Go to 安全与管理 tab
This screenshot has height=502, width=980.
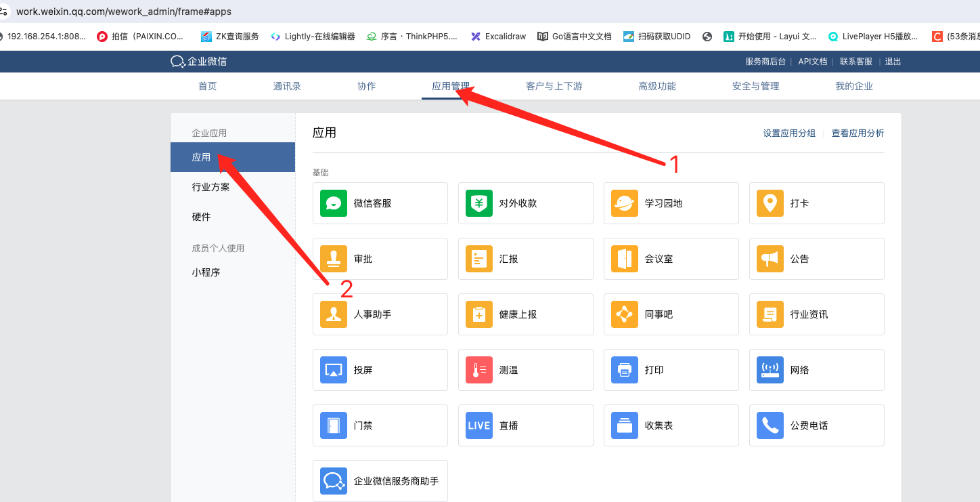[755, 86]
